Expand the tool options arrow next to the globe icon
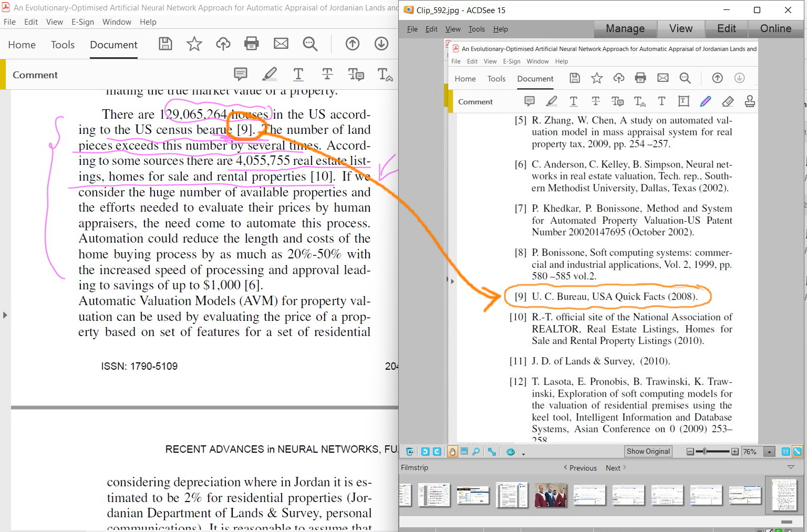 point(523,454)
